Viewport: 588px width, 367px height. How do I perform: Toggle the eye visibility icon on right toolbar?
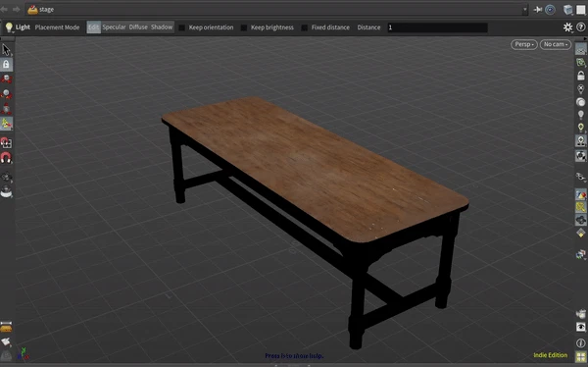click(x=581, y=327)
